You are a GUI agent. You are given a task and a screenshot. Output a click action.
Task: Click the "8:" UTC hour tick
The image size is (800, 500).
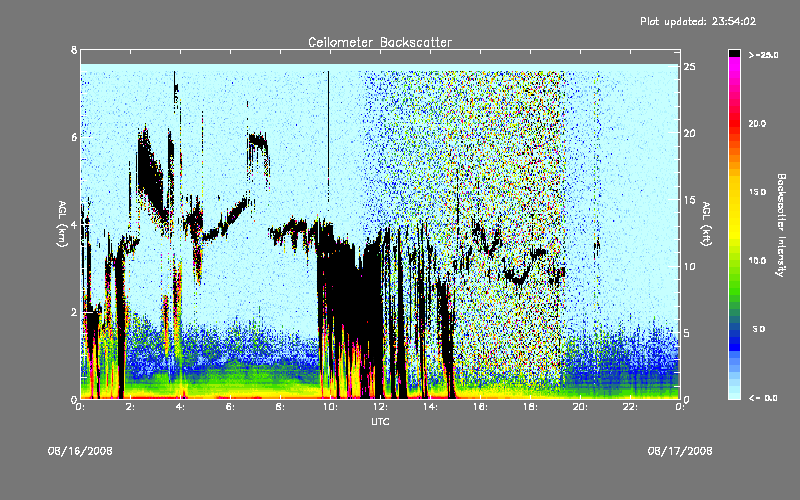[x=281, y=407]
